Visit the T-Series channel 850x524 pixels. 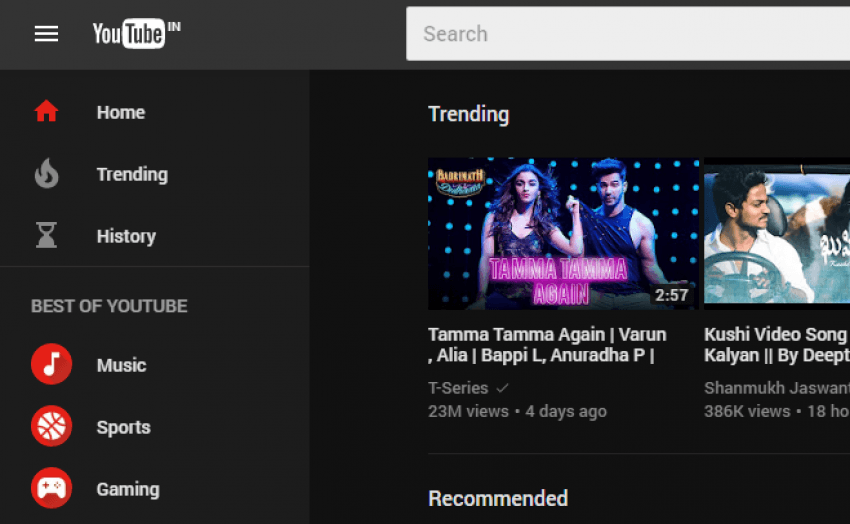[458, 388]
